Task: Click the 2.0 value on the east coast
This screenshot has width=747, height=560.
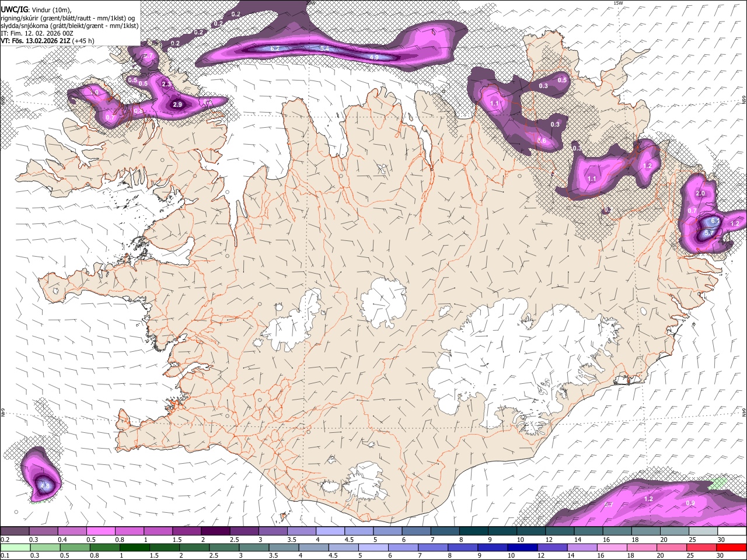Action: 700,193
